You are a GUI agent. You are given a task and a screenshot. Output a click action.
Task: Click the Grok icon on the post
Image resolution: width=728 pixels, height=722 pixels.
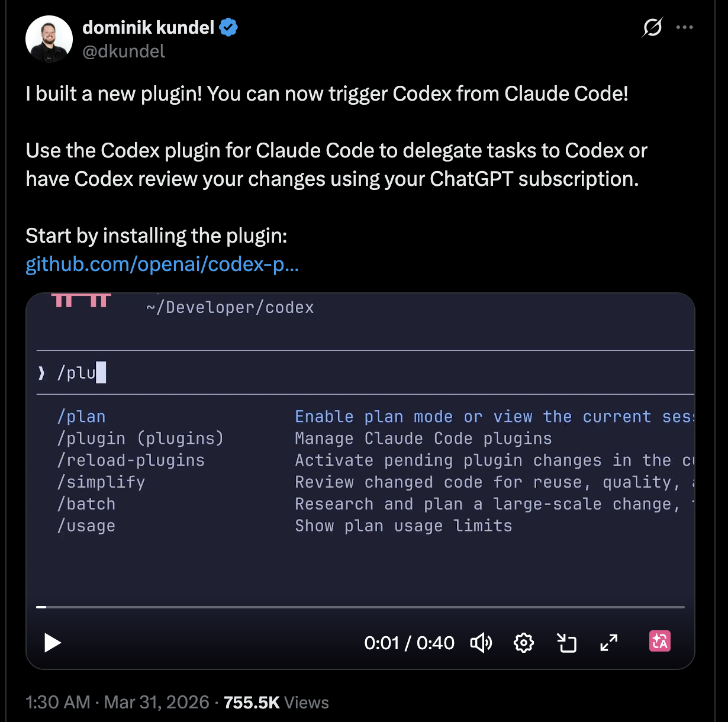click(652, 27)
